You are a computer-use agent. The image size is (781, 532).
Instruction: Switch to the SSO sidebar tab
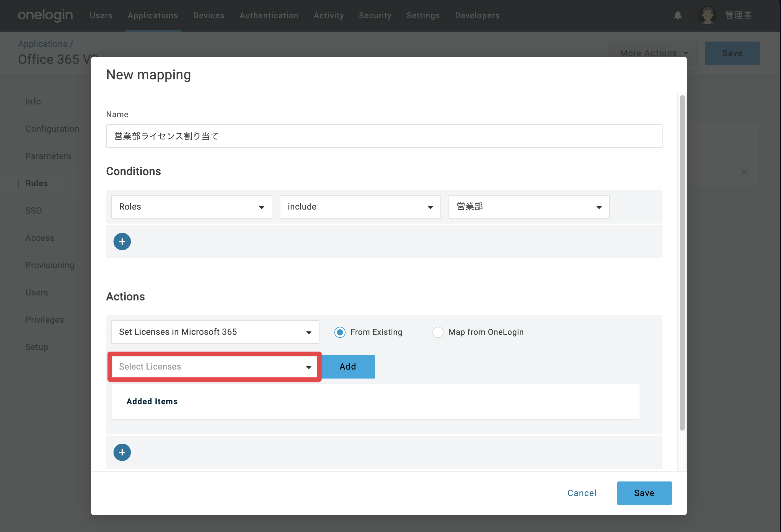coord(33,211)
